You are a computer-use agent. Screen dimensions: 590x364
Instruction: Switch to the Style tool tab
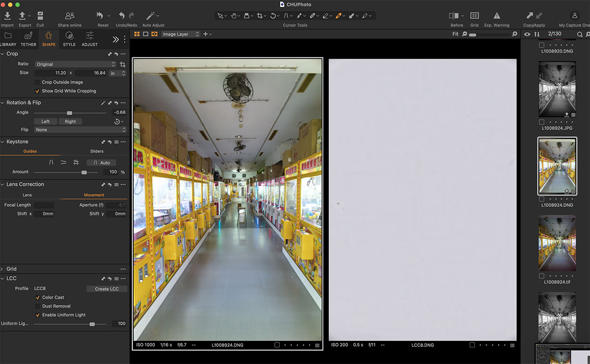[69, 38]
